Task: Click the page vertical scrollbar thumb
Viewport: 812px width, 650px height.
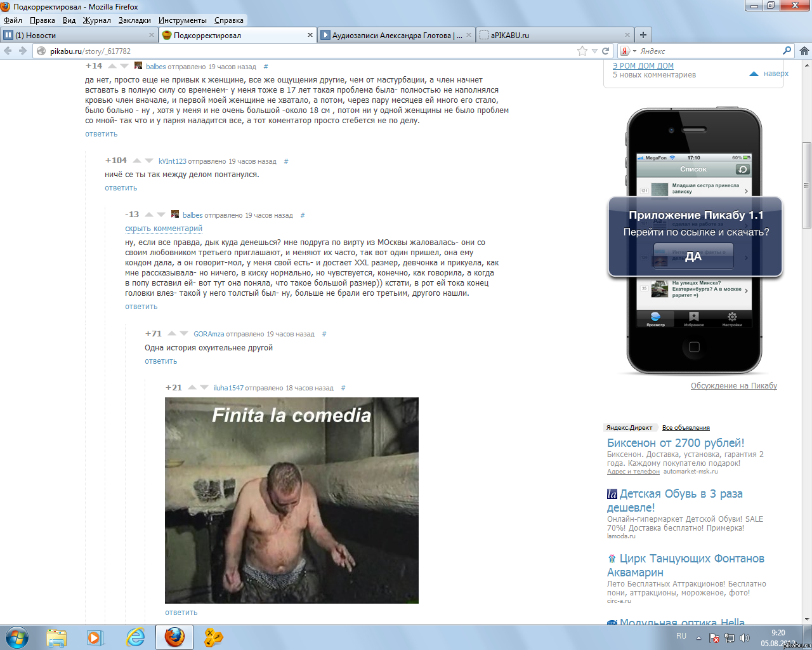Action: point(807,185)
